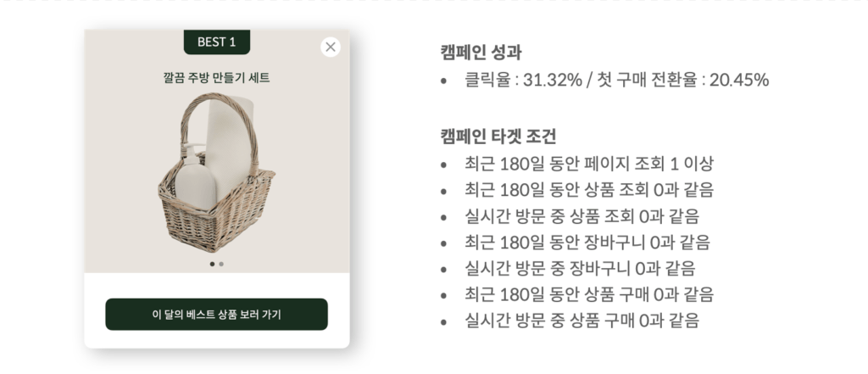This screenshot has width=868, height=374.
Task: Select 최근 180일 동안 상품 조회 0과 같음
Action: click(x=589, y=190)
